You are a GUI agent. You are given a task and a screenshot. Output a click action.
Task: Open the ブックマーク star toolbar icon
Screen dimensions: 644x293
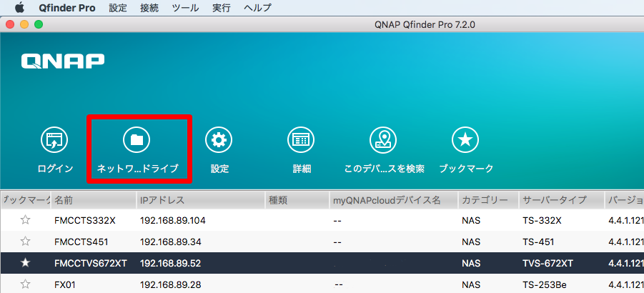465,140
